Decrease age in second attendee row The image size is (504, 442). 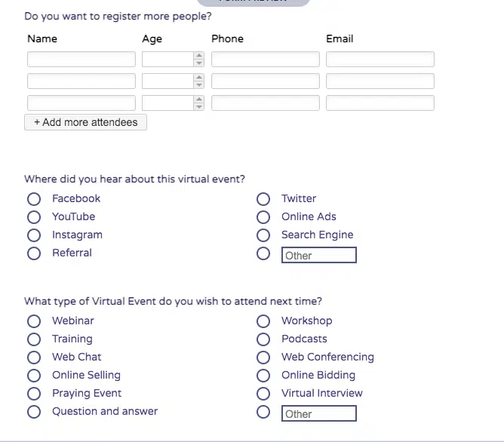pos(199,85)
